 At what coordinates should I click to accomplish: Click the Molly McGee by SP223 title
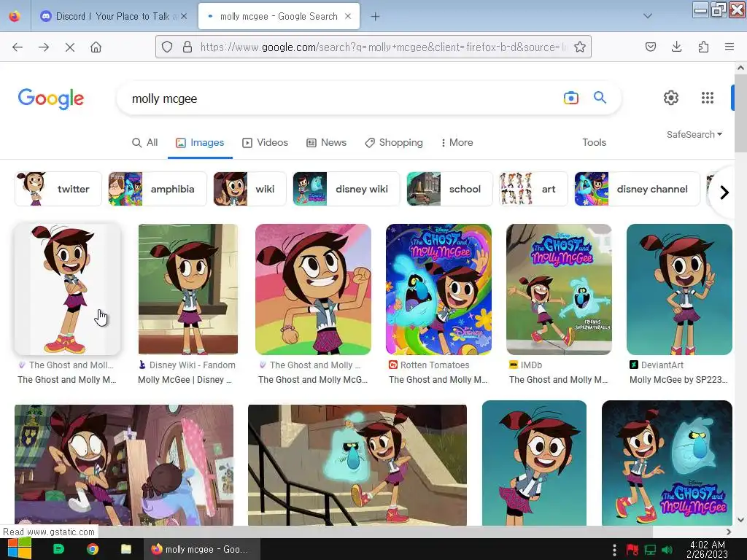point(678,379)
